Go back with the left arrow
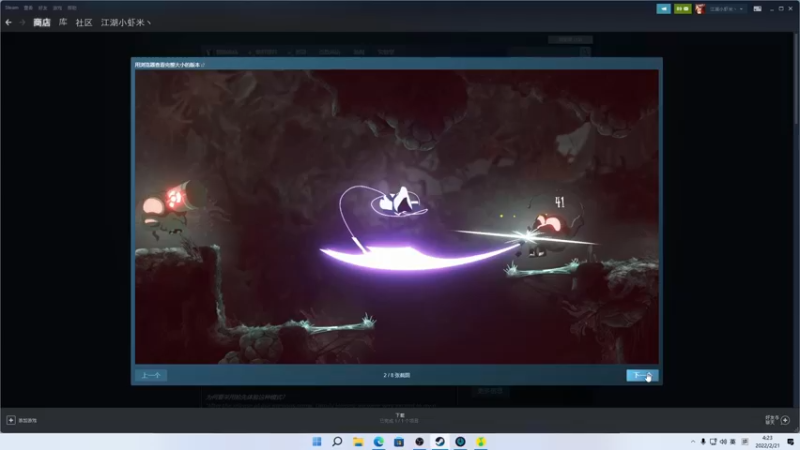800x450 pixels. tap(9, 22)
